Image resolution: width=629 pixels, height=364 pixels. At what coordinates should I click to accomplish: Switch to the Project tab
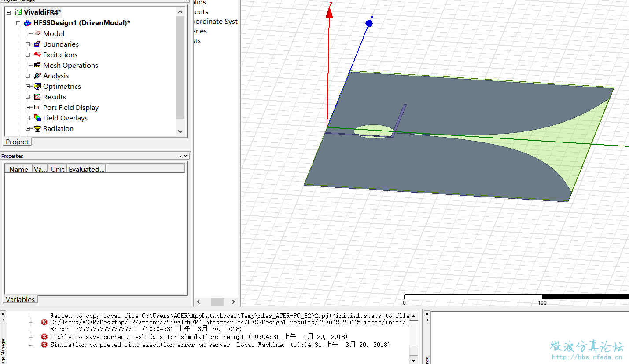coord(18,142)
